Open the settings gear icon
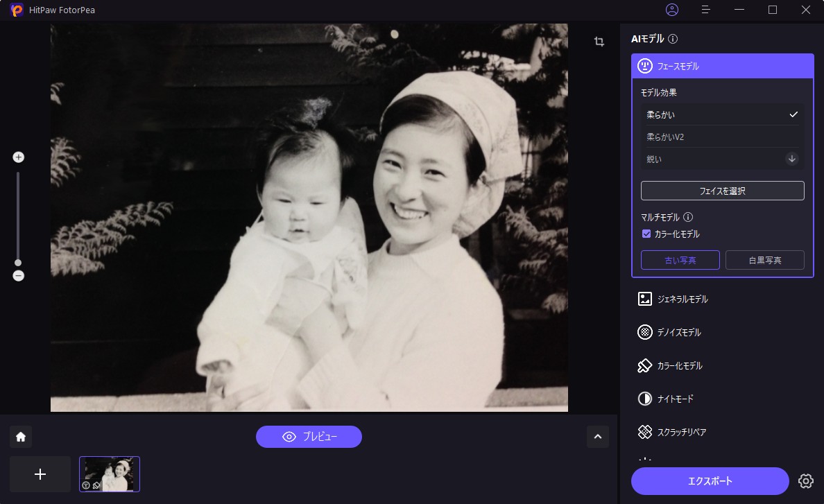This screenshot has width=824, height=504. click(805, 481)
